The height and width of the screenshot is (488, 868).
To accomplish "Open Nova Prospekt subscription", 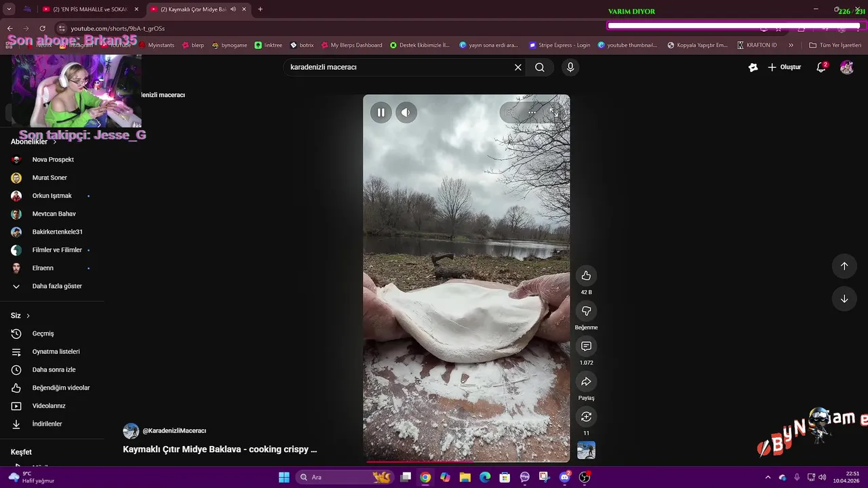I will pyautogui.click(x=52, y=159).
